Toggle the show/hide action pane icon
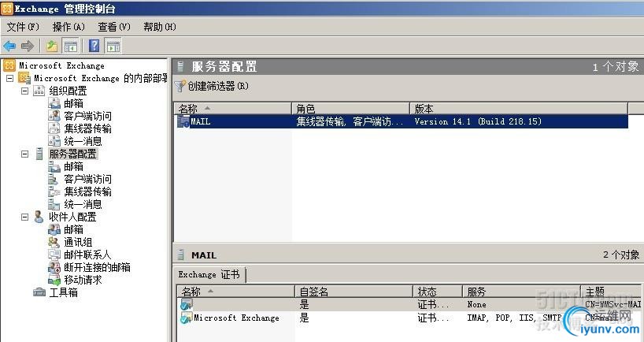The image size is (644, 342). pos(113,46)
